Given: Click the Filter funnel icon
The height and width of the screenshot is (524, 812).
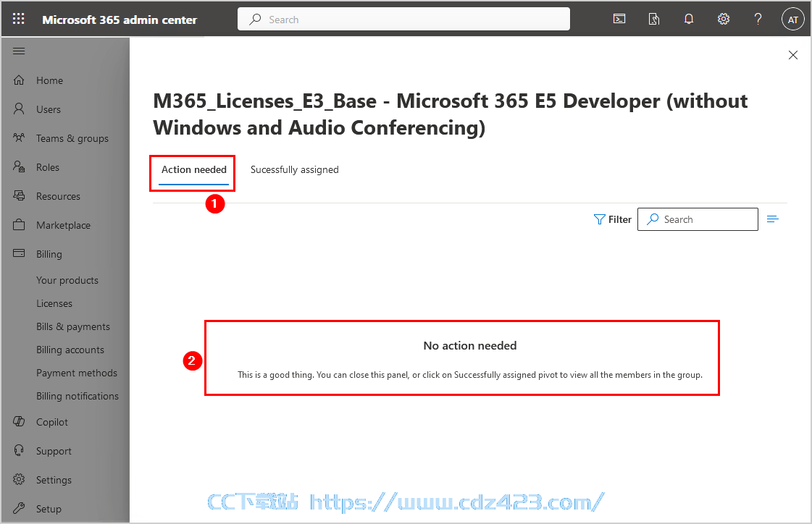Looking at the screenshot, I should [x=599, y=219].
